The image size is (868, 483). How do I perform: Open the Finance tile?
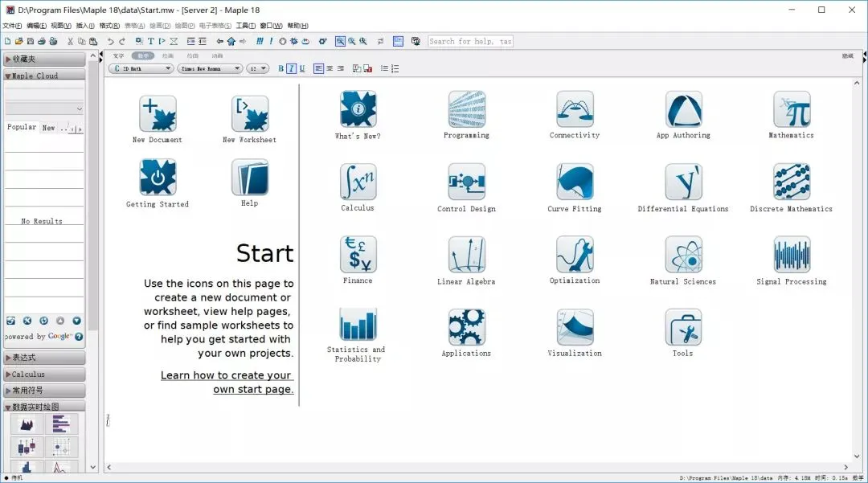[358, 255]
